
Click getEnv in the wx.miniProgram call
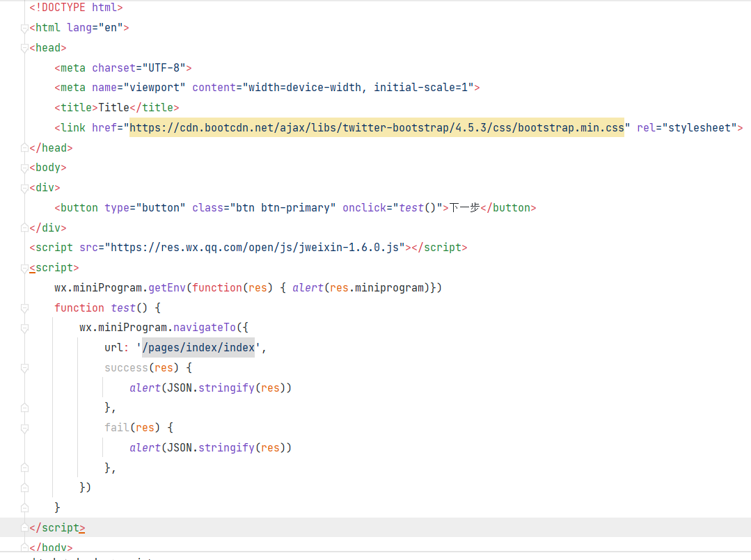tap(166, 288)
